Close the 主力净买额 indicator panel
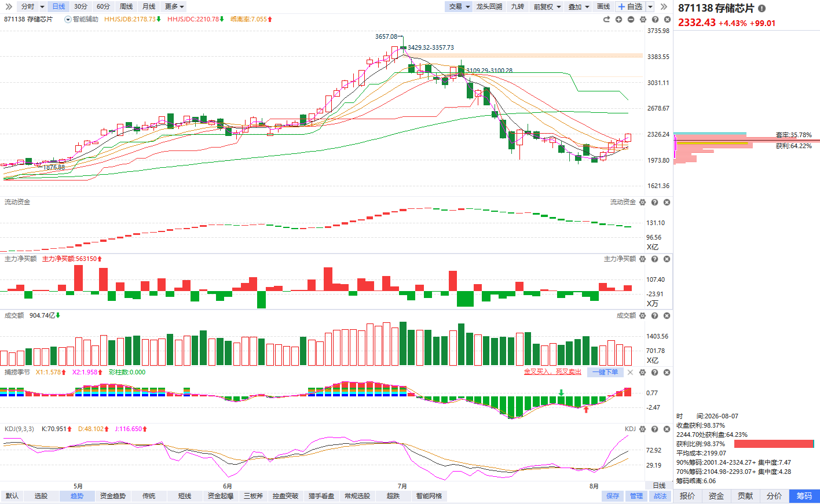The height and width of the screenshot is (504, 820). click(667, 259)
